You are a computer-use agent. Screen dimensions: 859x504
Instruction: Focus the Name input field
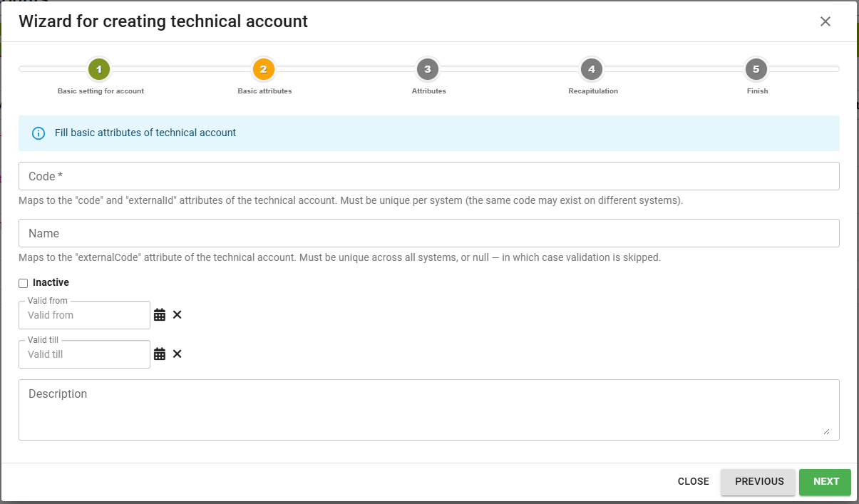pyautogui.click(x=429, y=233)
